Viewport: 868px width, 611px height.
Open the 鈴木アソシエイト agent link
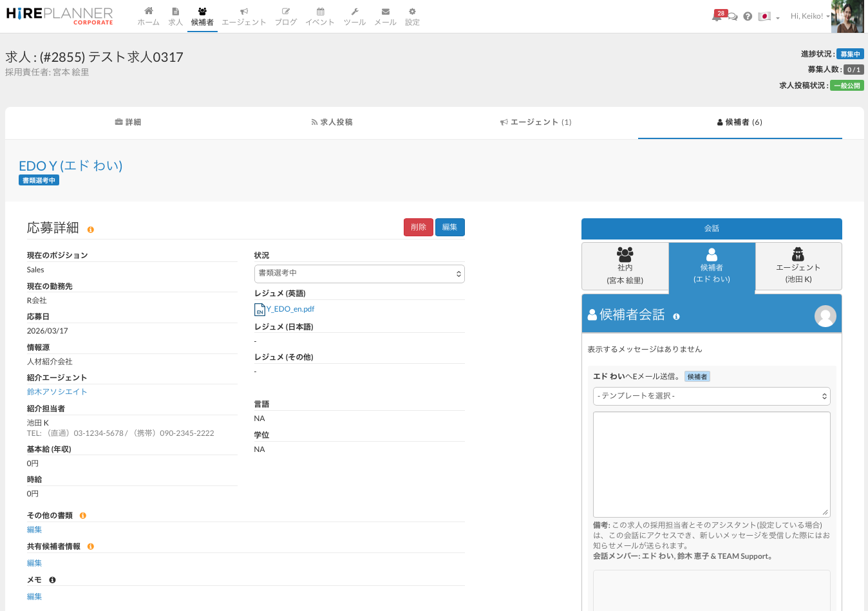[x=57, y=392]
